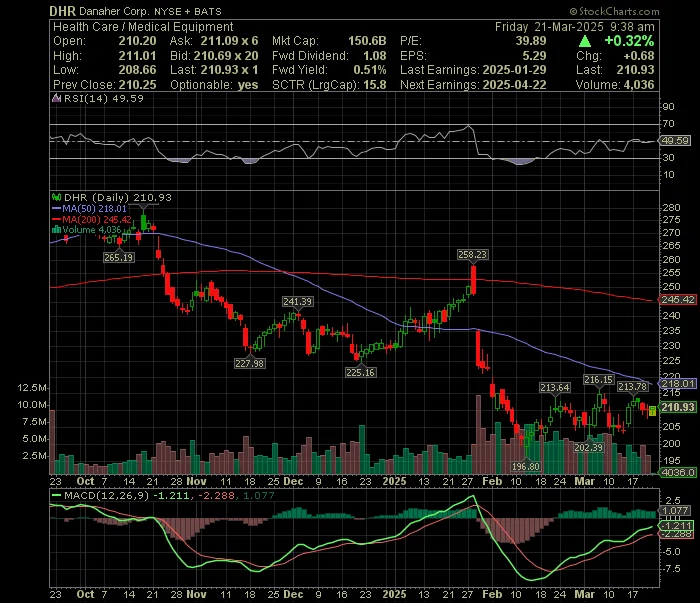Click the red 245.42 axis price tag
Viewport: 700px width, 603px height.
point(678,299)
